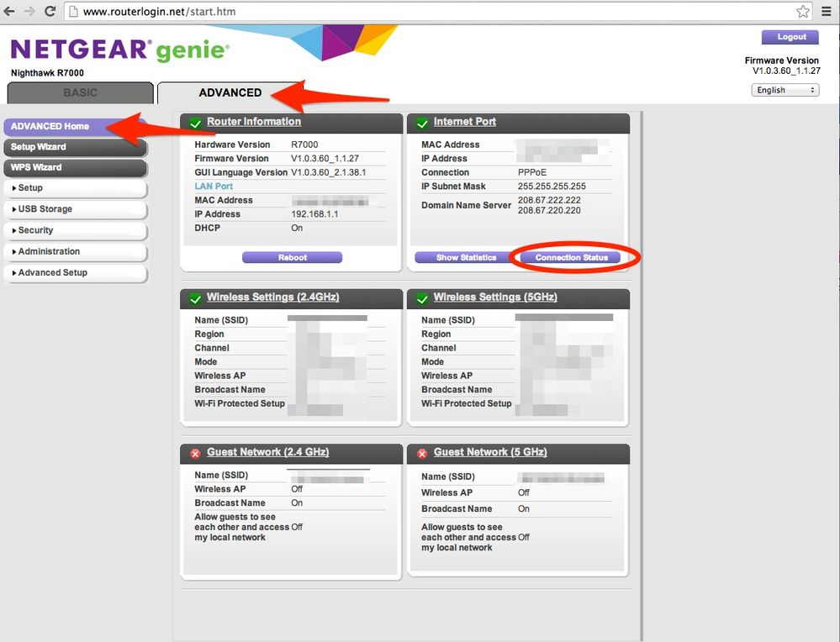This screenshot has width=840, height=642.
Task: Click red X icon beside Guest Network (5 GHz)
Action: [422, 453]
